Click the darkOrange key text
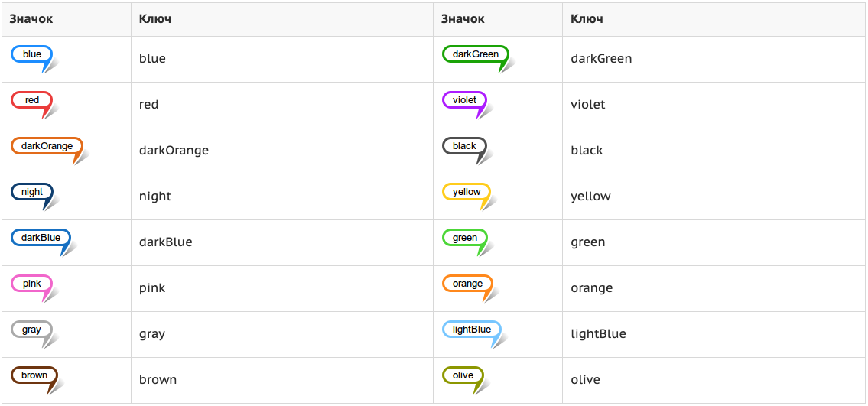The height and width of the screenshot is (406, 868). (x=174, y=151)
